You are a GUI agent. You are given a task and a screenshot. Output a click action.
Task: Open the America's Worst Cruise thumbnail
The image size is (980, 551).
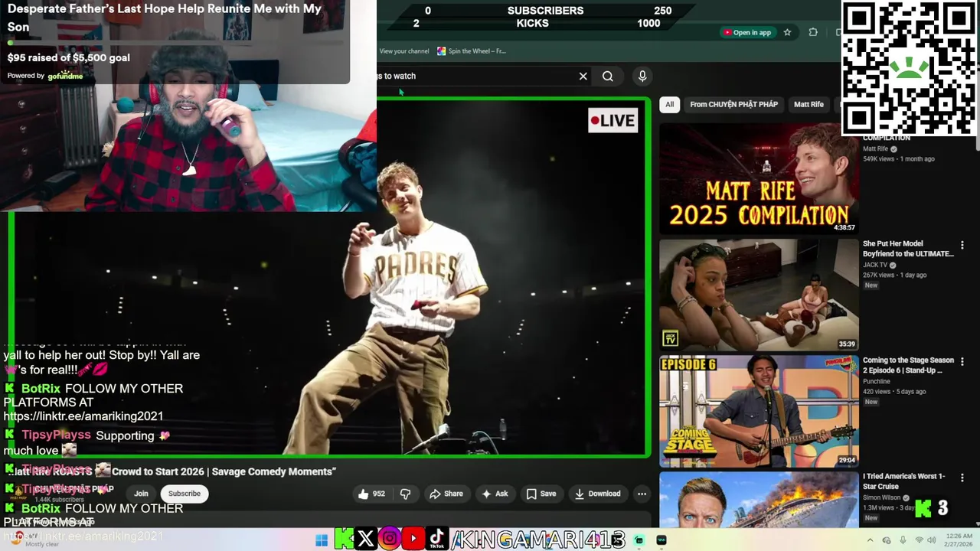tap(759, 499)
